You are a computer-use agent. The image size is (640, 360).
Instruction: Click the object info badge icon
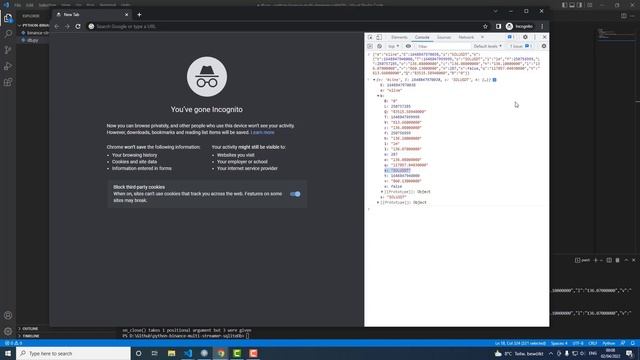(x=495, y=80)
